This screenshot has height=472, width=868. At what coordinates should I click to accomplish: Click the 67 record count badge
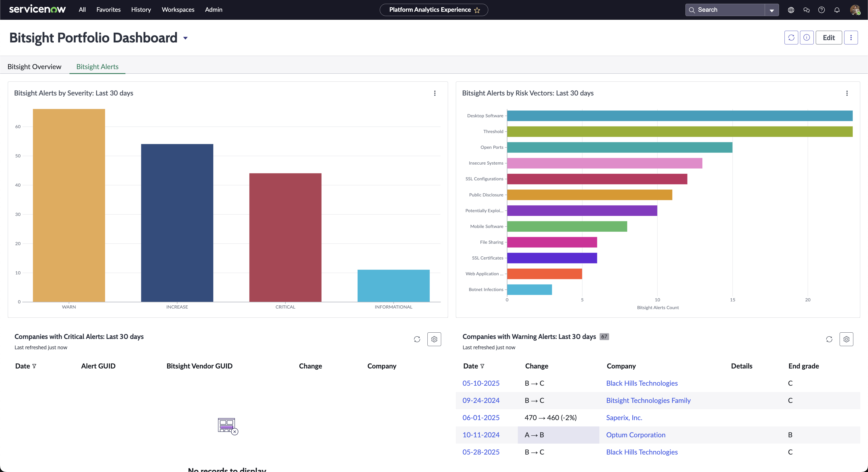pyautogui.click(x=604, y=337)
